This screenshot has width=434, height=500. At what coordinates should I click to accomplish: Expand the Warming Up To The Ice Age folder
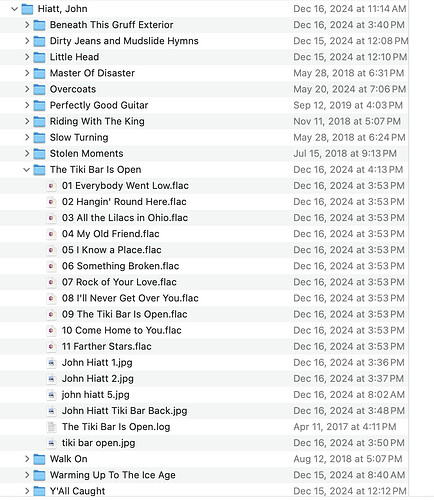27,475
